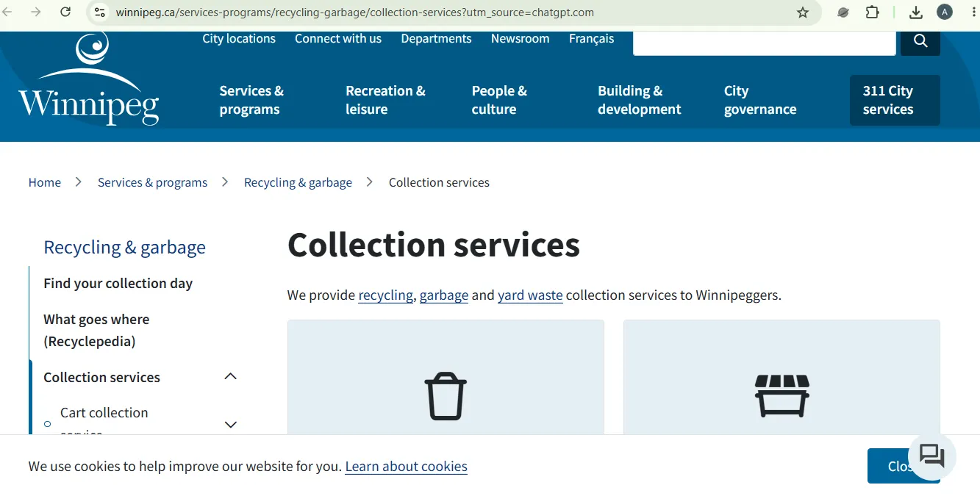
Task: Click the site search input field
Action: point(765,43)
